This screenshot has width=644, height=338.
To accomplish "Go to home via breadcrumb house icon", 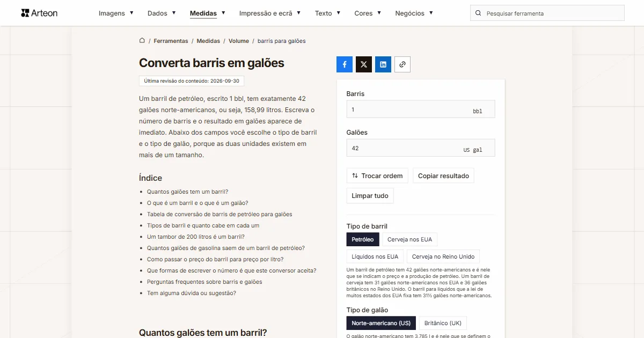I will (142, 40).
